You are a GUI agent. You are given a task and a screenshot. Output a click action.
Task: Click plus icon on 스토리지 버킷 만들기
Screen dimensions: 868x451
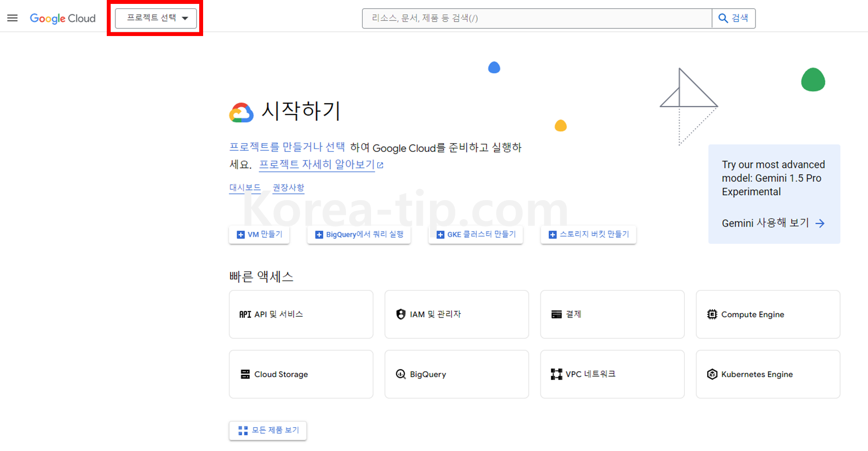552,235
